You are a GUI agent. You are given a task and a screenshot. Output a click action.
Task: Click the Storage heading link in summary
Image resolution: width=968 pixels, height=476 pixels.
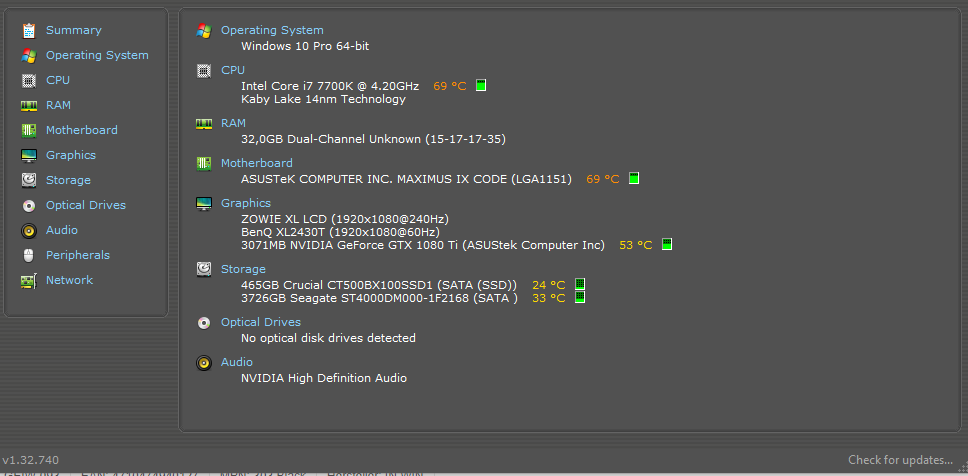243,269
